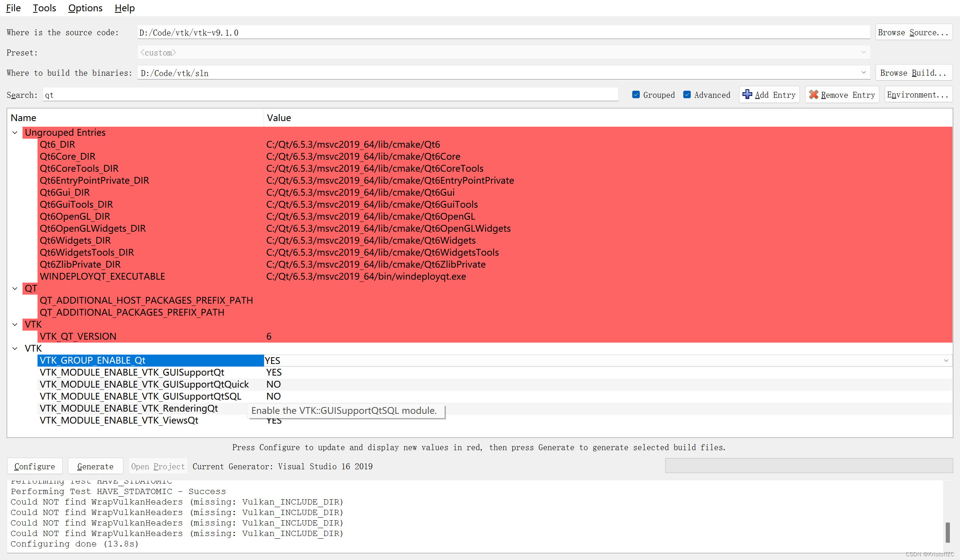Open the Options menu
960x560 pixels.
pos(85,8)
